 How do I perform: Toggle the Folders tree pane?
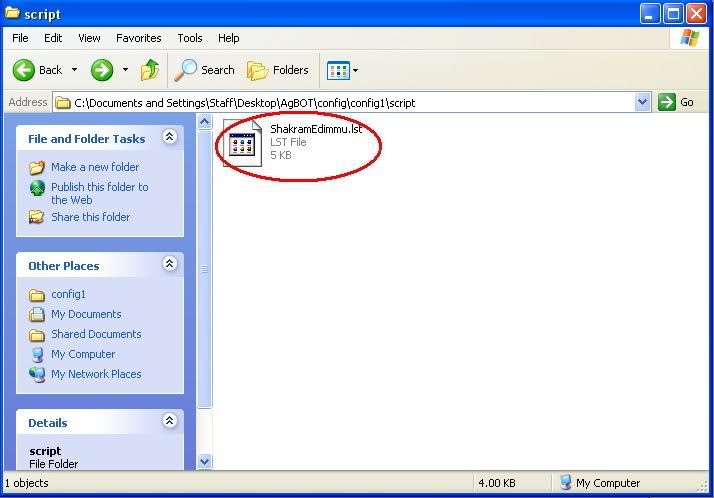tap(278, 70)
